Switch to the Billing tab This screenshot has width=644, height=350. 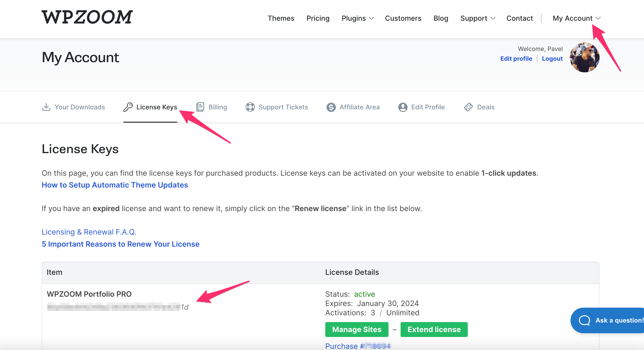tap(218, 107)
